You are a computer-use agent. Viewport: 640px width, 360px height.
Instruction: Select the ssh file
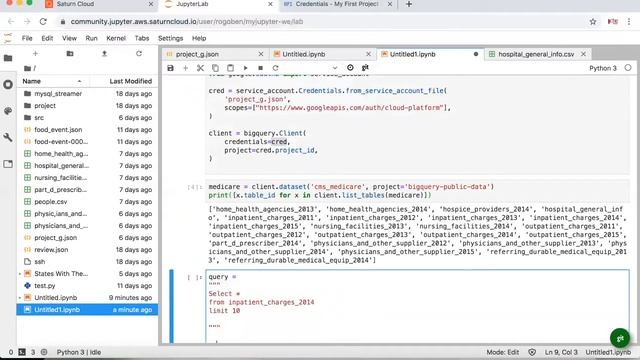[87, 262]
